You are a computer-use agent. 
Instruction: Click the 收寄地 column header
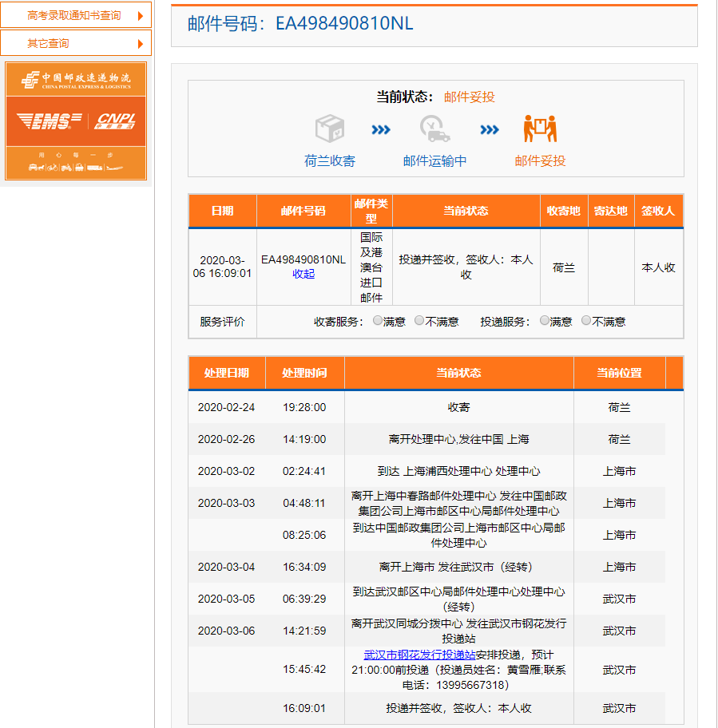(563, 211)
